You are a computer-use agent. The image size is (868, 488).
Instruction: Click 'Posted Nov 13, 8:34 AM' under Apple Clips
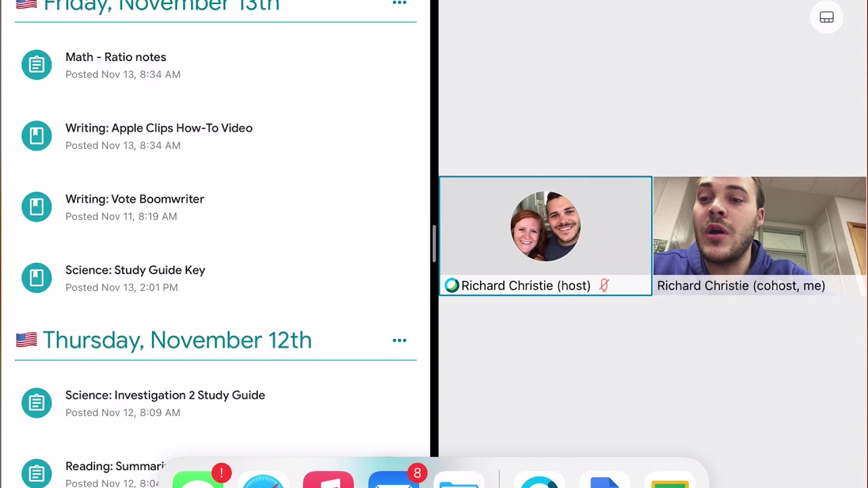[123, 146]
